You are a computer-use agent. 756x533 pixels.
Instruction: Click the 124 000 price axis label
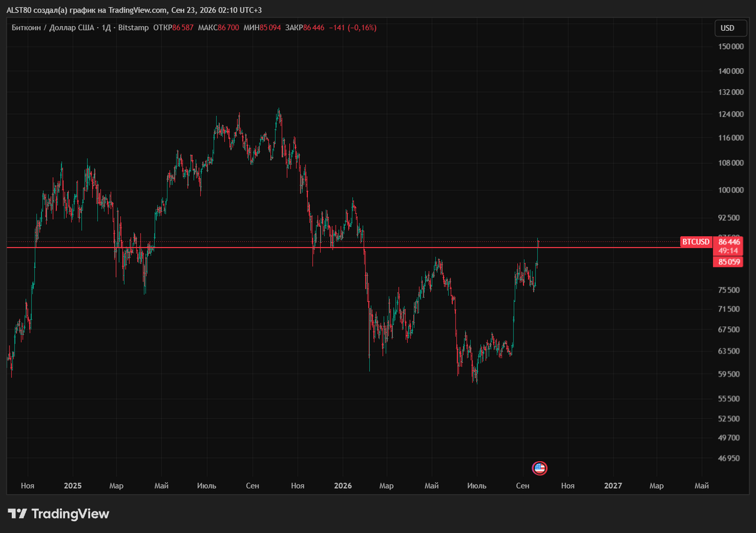[730, 114]
